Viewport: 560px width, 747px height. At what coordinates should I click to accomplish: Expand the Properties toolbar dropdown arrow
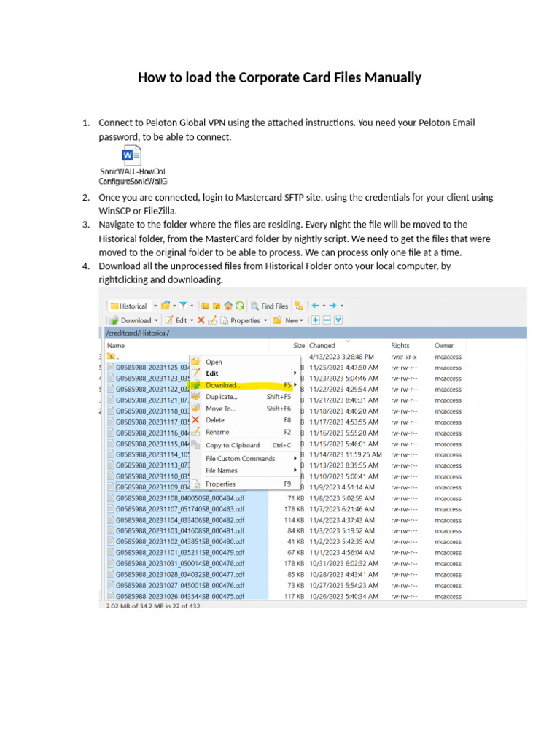265,320
